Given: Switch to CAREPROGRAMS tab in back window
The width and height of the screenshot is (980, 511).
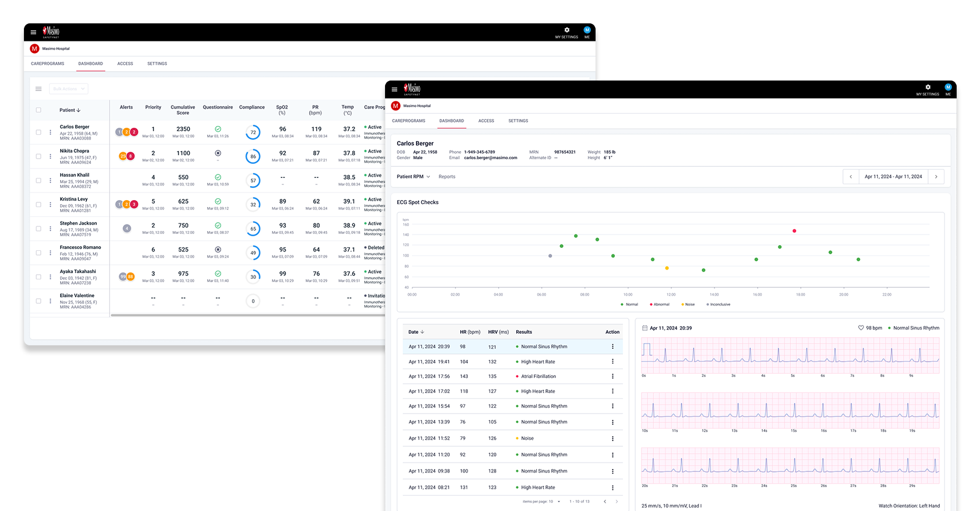Looking at the screenshot, I should coord(47,64).
